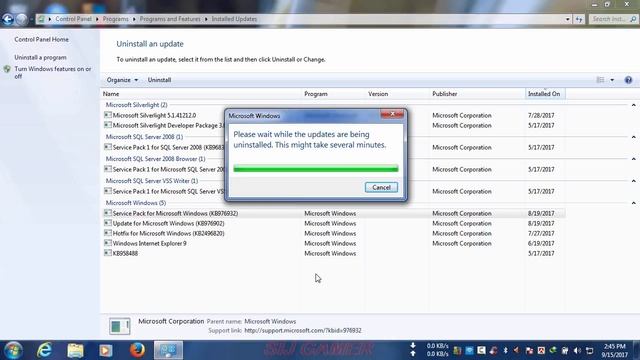Open the support.microsoft.com support link
The height and width of the screenshot is (360, 640).
303,331
